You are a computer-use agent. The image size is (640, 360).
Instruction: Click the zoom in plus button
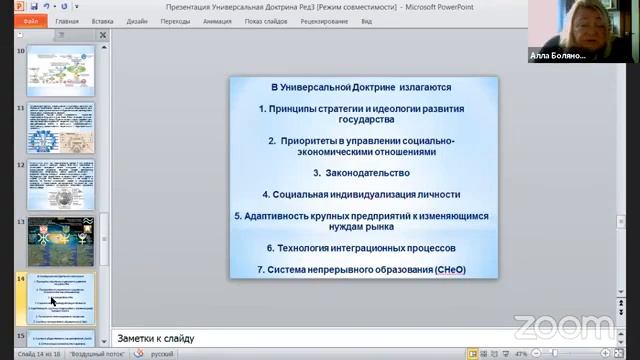(605, 353)
